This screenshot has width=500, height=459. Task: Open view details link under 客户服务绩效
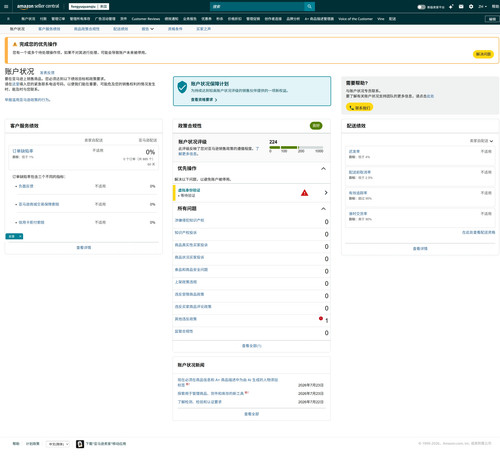click(84, 248)
